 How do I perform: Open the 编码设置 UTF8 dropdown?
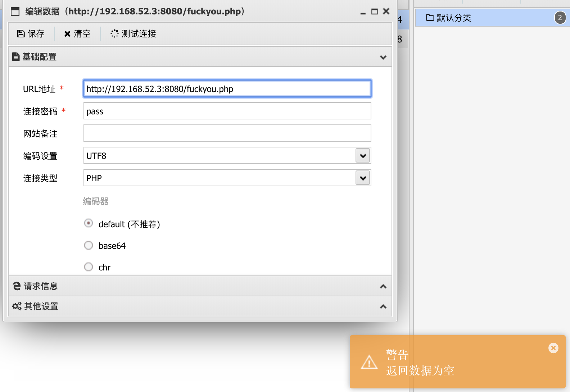click(x=363, y=156)
